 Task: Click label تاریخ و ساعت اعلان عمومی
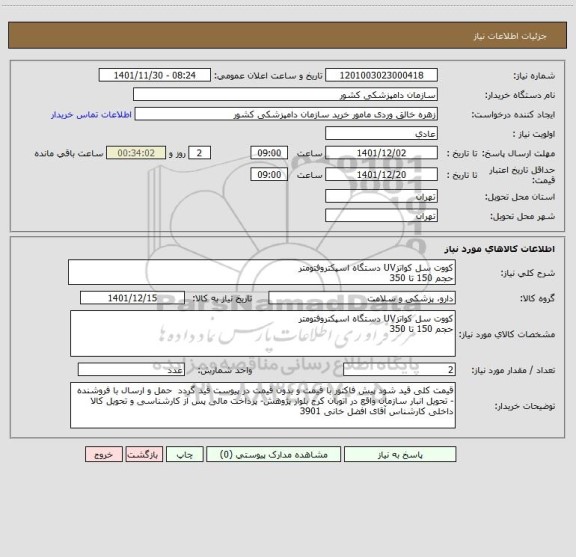point(268,75)
